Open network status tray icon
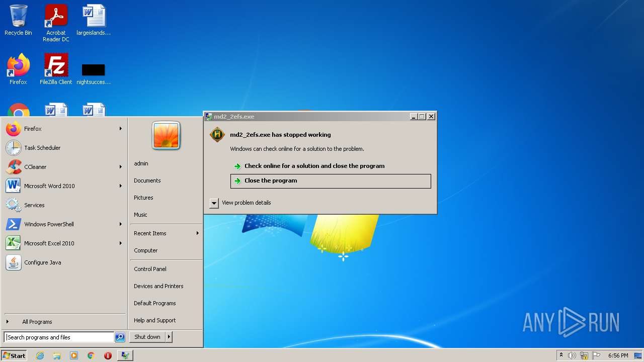 tap(584, 355)
